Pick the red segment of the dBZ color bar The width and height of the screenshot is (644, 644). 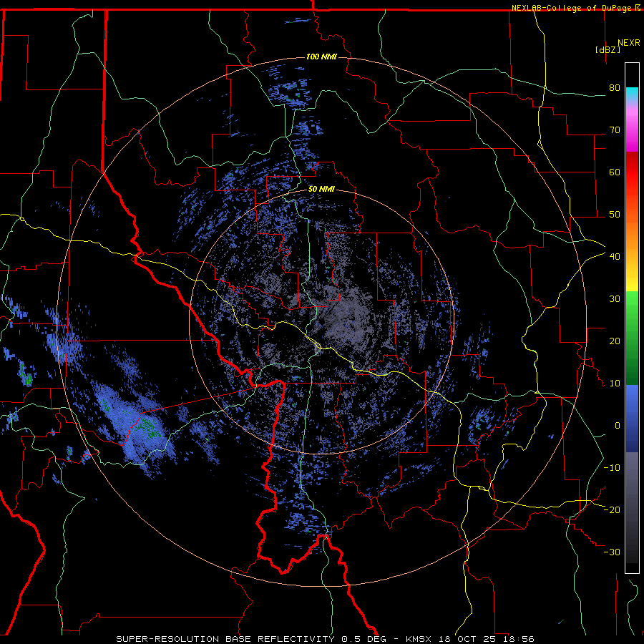(x=632, y=172)
